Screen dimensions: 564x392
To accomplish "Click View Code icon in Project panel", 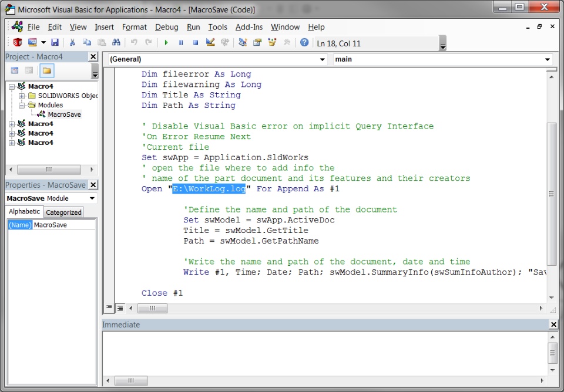I will pos(15,70).
